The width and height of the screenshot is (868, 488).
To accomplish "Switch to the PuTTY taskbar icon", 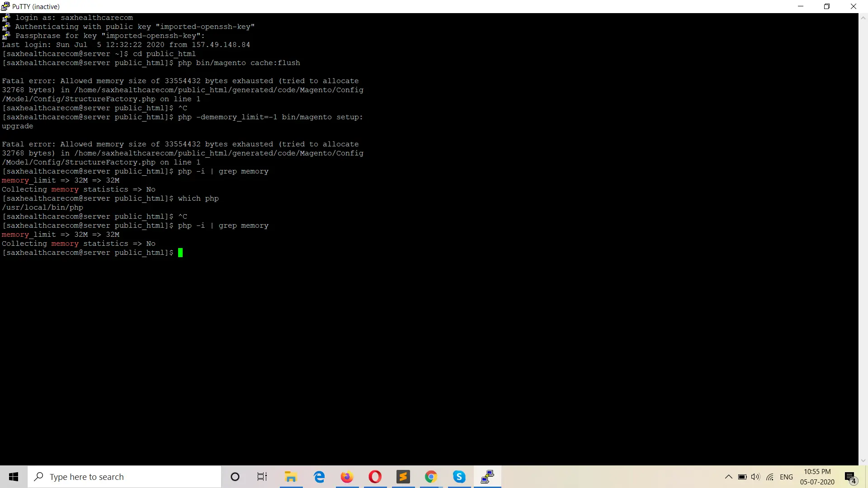I will tap(487, 477).
